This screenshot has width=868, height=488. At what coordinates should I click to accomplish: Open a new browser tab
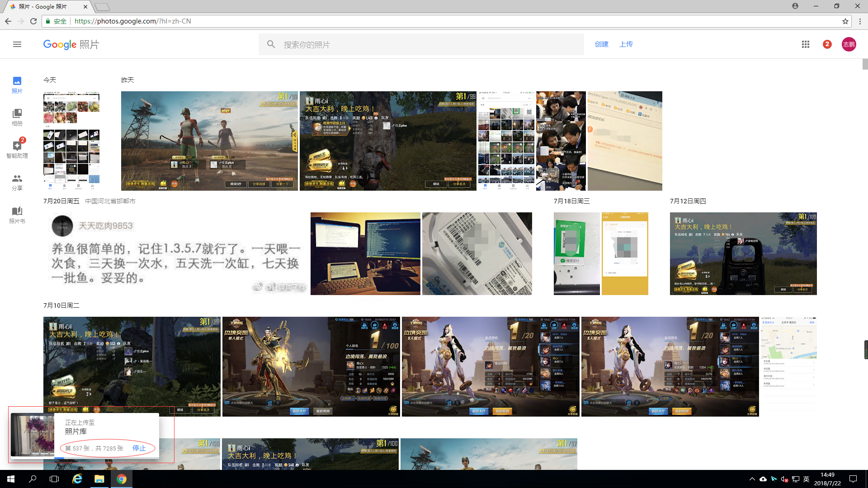102,7
